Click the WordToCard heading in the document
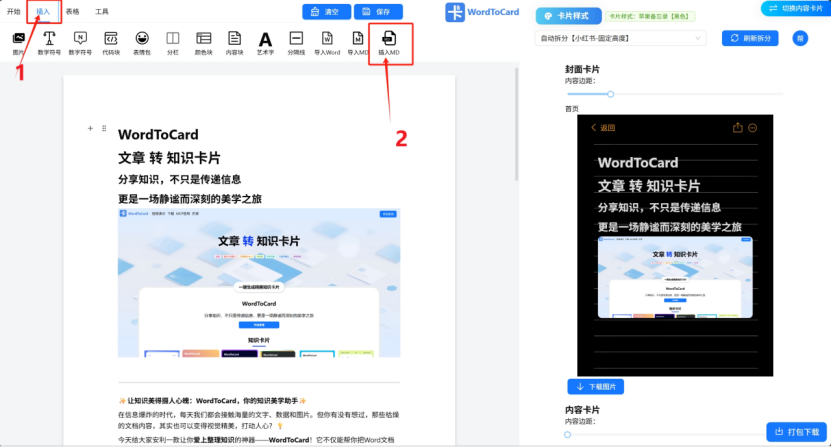 pyautogui.click(x=158, y=135)
